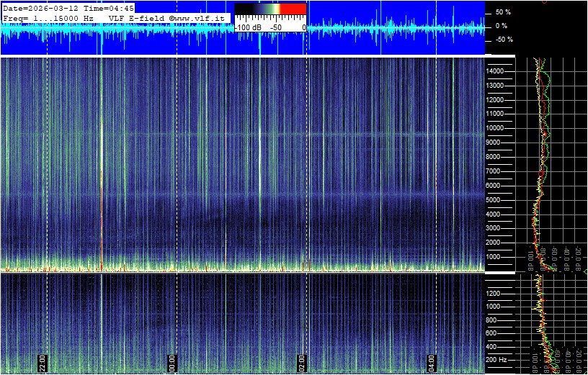Click the Date and Time header text
Viewport: 588px width, 375px height.
click(68, 7)
